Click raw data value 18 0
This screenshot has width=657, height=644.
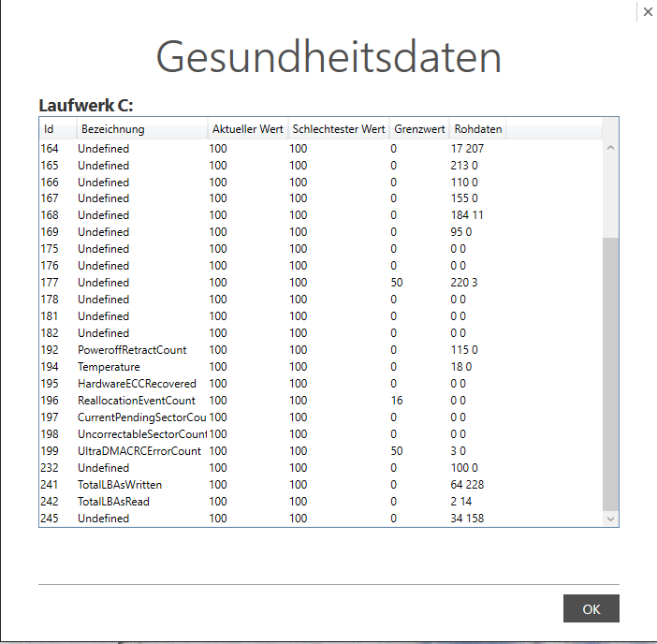pyautogui.click(x=460, y=367)
